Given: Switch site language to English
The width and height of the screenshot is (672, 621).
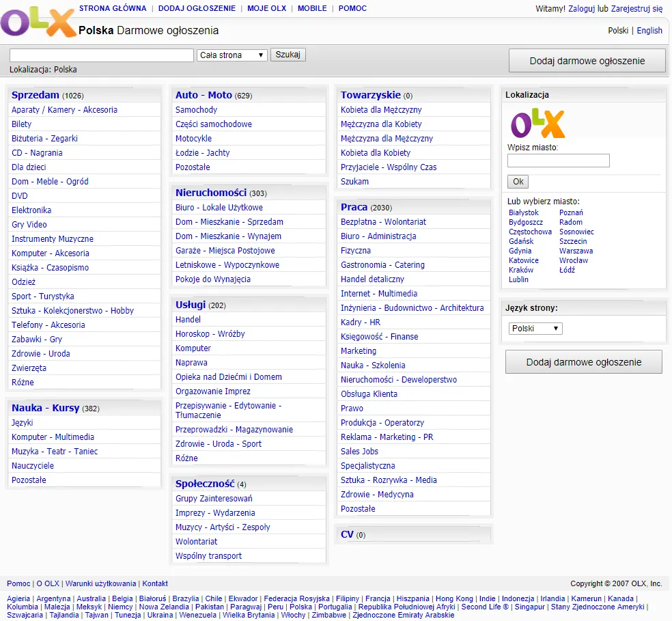Looking at the screenshot, I should [x=649, y=31].
